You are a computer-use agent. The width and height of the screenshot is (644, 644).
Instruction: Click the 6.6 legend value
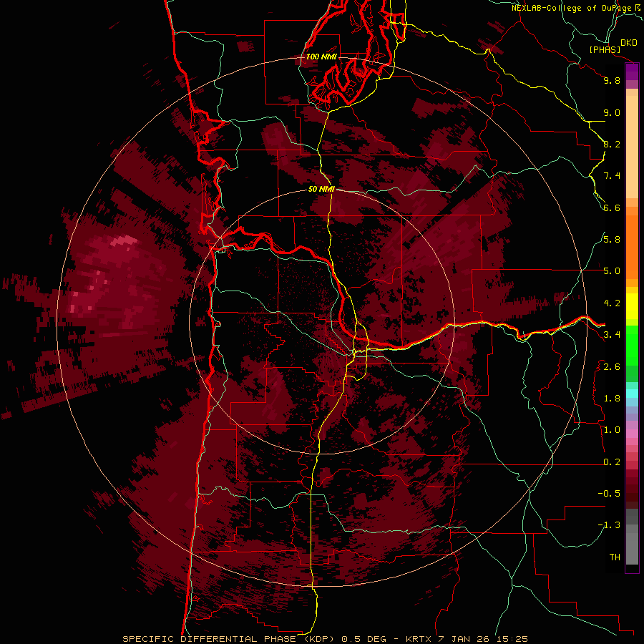(x=612, y=208)
